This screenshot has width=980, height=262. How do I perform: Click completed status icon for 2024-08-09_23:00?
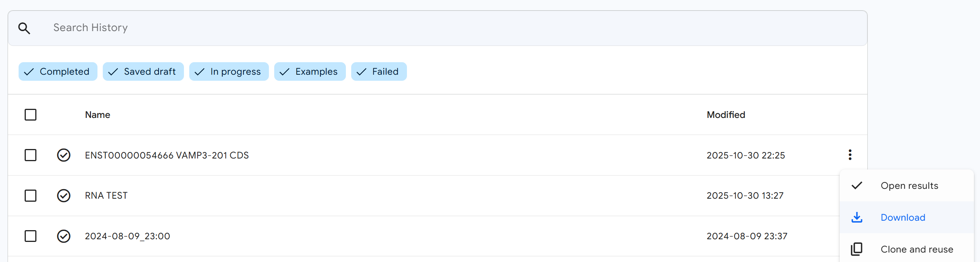coord(64,236)
